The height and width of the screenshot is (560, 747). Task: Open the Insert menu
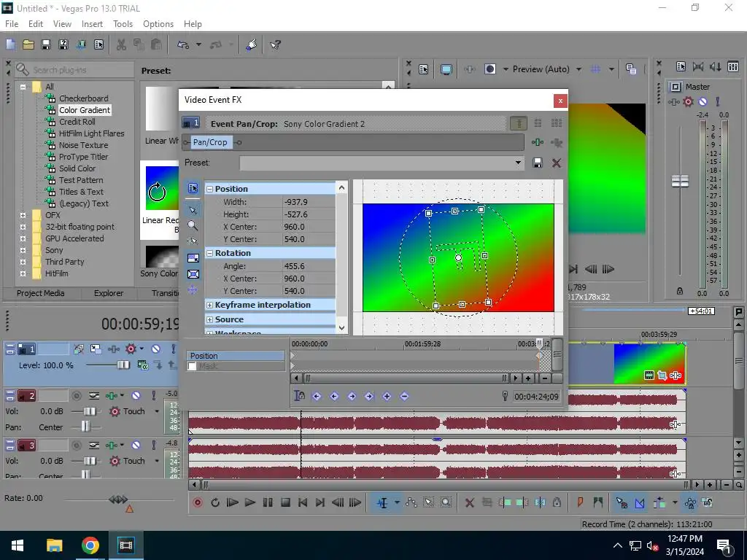[x=92, y=24]
